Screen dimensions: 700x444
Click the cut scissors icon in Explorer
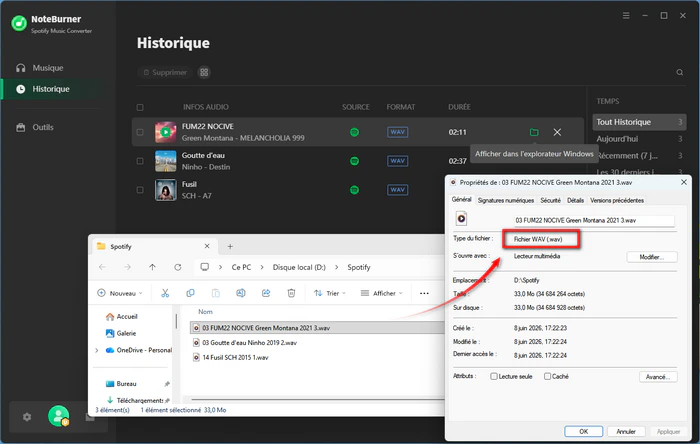pos(165,293)
